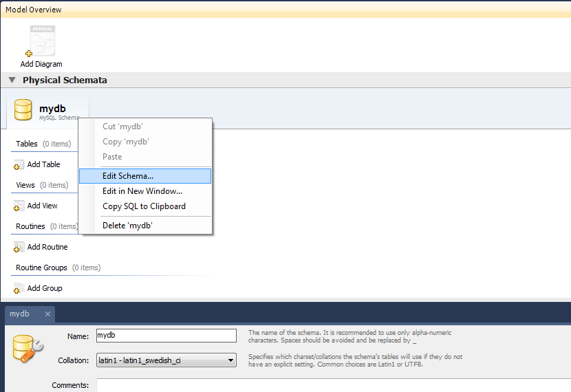This screenshot has height=392, width=571.
Task: Click the Add Group icon
Action: [19, 288]
